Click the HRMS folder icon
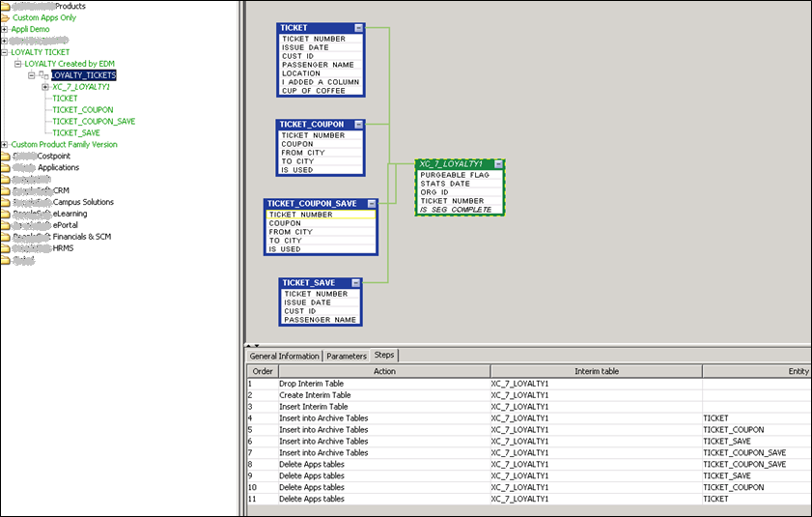Image resolution: width=812 pixels, height=517 pixels. point(6,248)
